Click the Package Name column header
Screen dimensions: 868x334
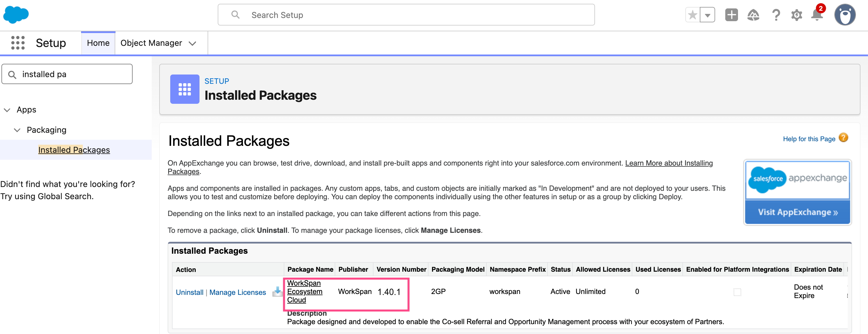click(310, 269)
